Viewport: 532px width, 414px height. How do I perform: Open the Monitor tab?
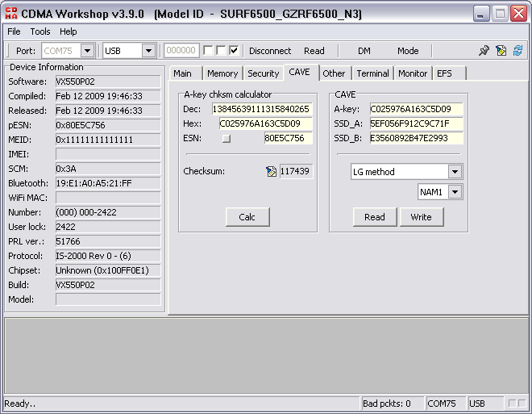click(413, 73)
